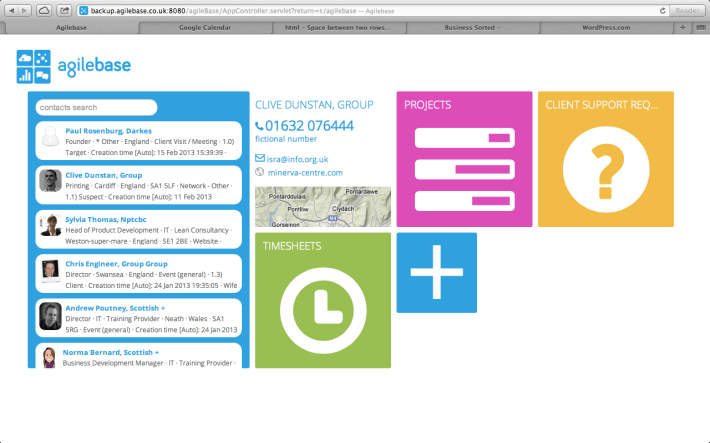Click the cloud icon in agilebase logo
Viewport: 710px width, 443px height.
25,58
